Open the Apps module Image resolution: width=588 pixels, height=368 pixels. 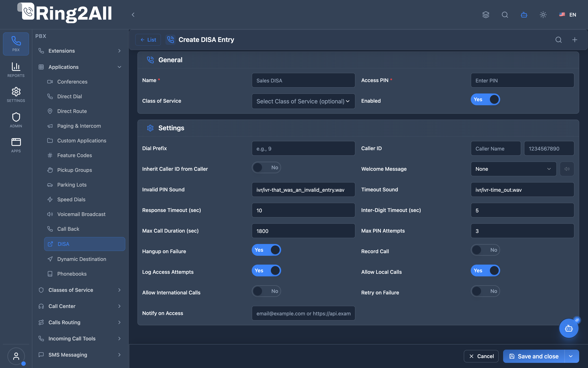click(16, 145)
